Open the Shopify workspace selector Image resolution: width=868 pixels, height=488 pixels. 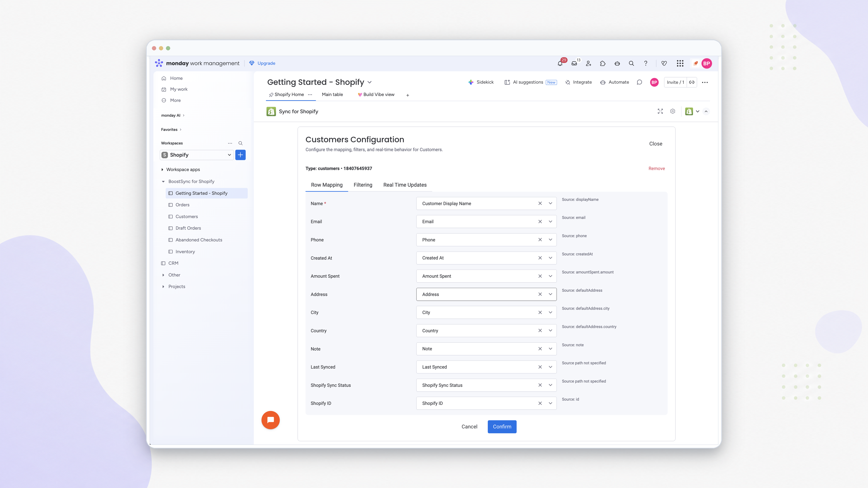click(x=197, y=155)
